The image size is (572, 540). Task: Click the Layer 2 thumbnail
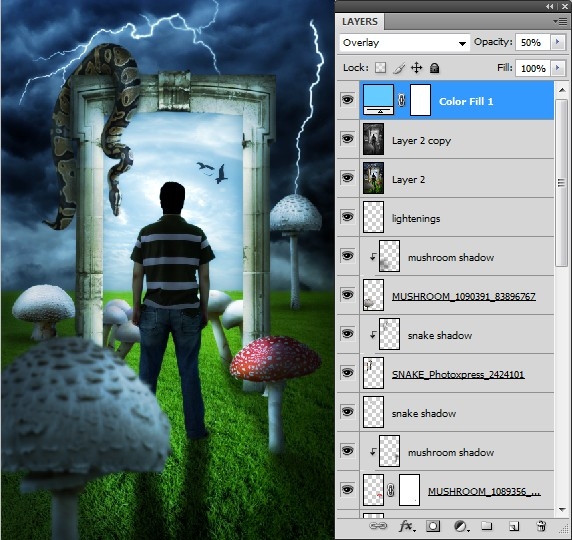373,178
